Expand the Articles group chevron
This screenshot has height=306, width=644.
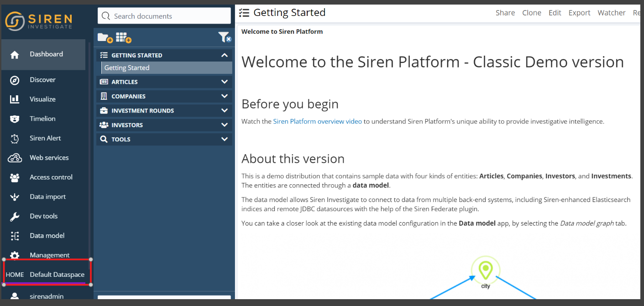tap(224, 82)
